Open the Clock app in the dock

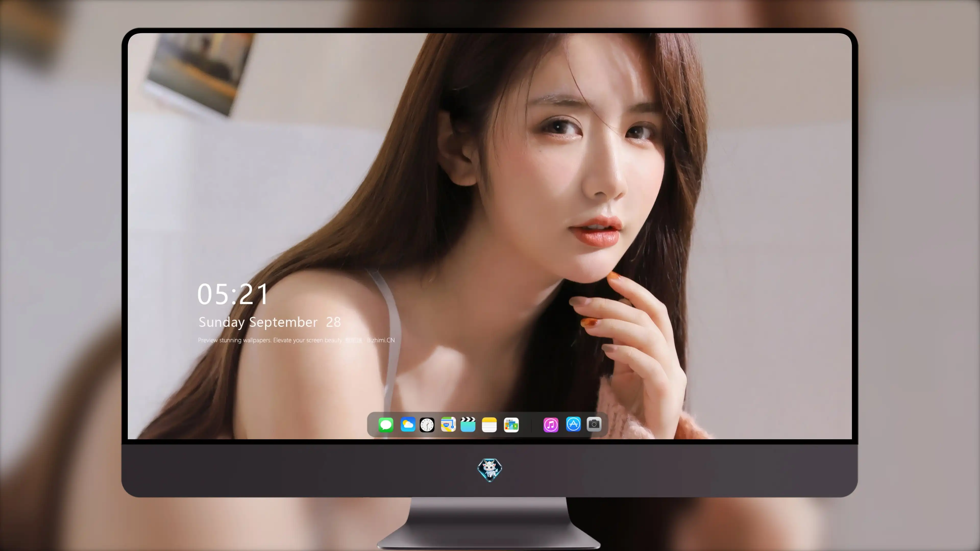coord(427,424)
